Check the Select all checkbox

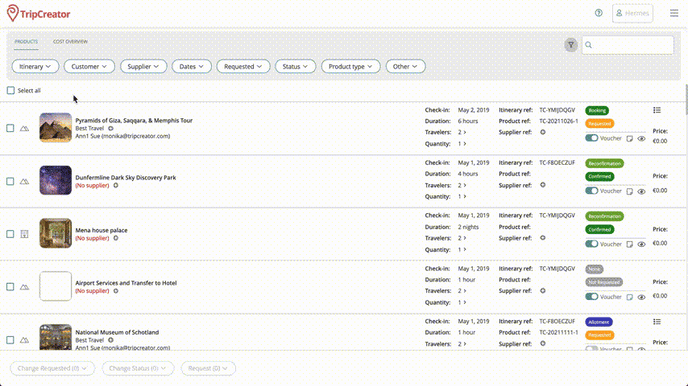[x=11, y=90]
